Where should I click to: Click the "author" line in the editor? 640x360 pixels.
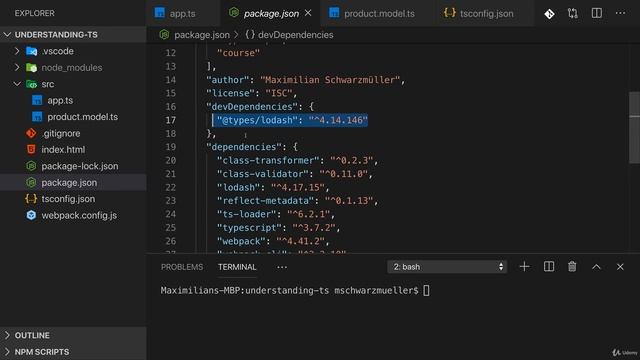pyautogui.click(x=305, y=80)
